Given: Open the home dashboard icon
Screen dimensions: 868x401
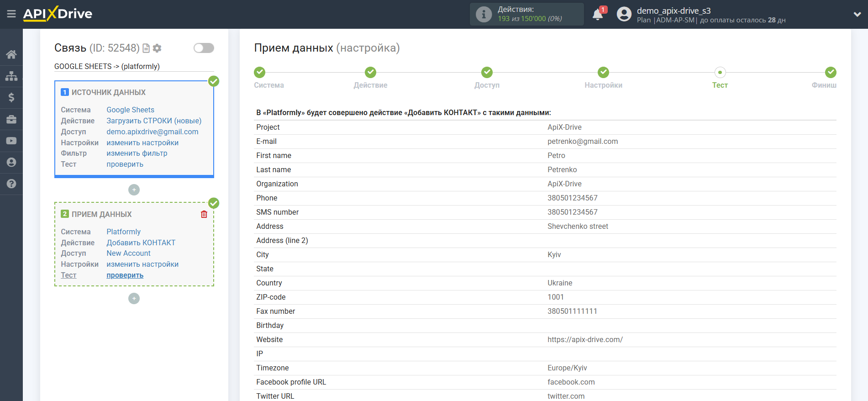Looking at the screenshot, I should [x=11, y=54].
